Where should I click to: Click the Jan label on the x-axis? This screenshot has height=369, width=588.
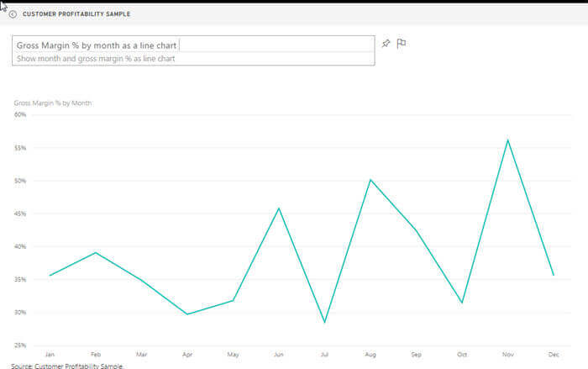[x=50, y=355]
